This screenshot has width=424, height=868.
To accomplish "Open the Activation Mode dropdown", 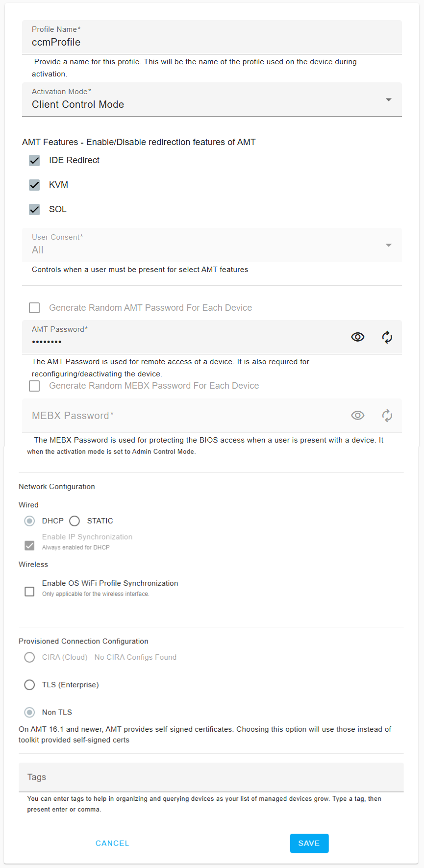I will [x=212, y=99].
